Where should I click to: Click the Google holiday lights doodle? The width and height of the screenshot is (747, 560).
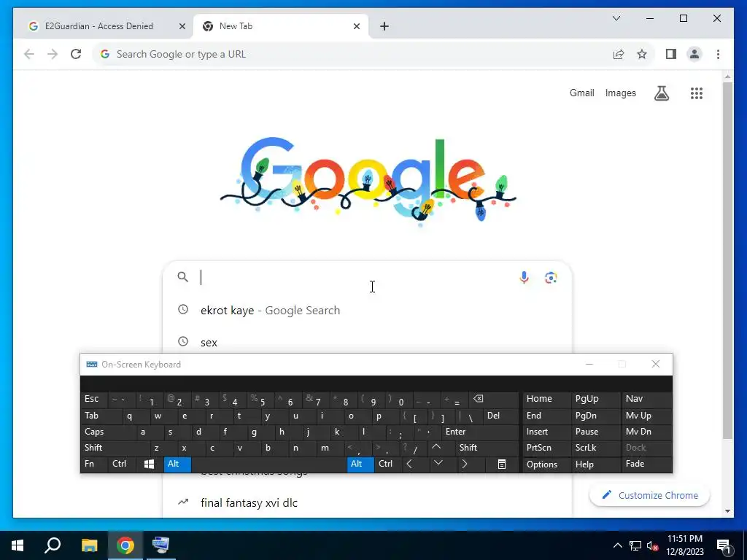368,181
